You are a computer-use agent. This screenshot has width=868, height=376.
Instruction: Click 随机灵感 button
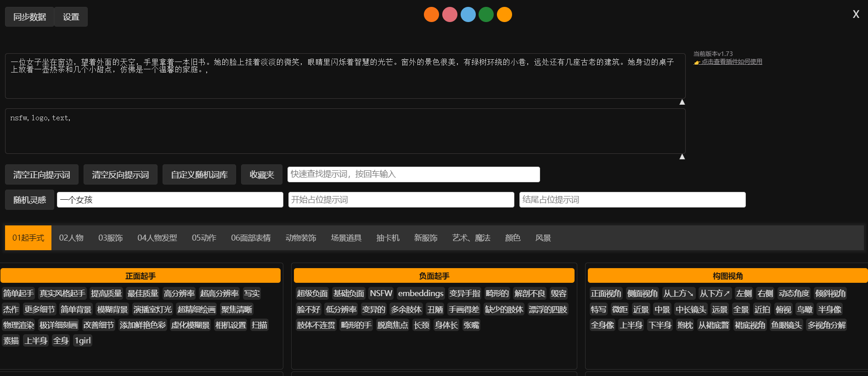tap(29, 200)
